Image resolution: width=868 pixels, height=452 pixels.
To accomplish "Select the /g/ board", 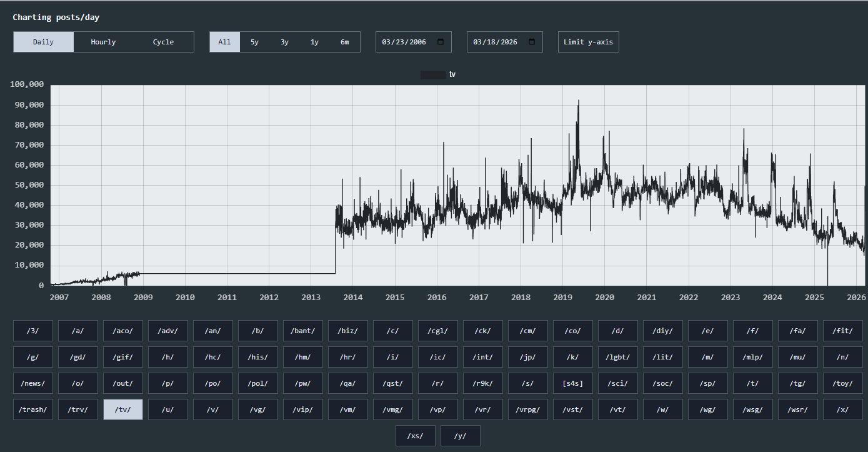I will coord(33,357).
